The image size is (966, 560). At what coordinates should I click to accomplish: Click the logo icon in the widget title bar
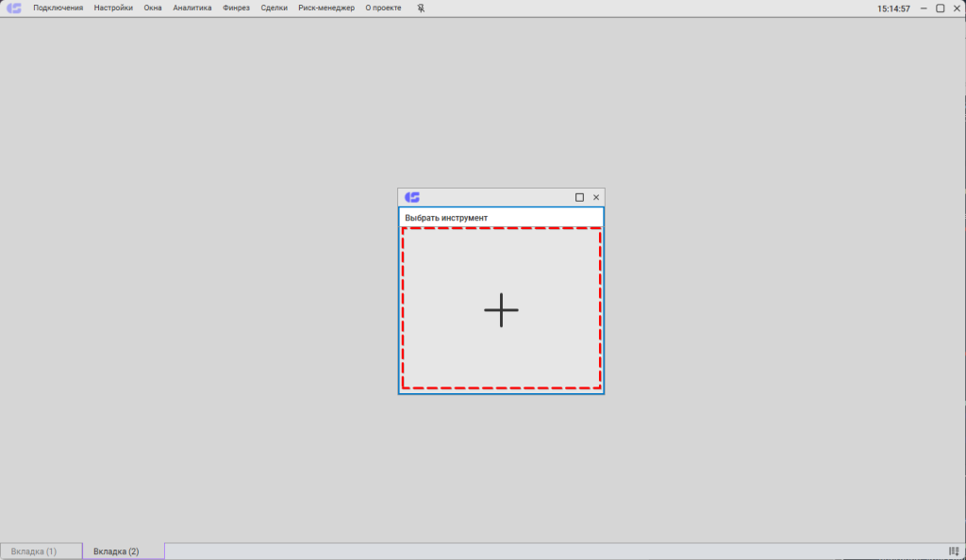click(x=412, y=197)
